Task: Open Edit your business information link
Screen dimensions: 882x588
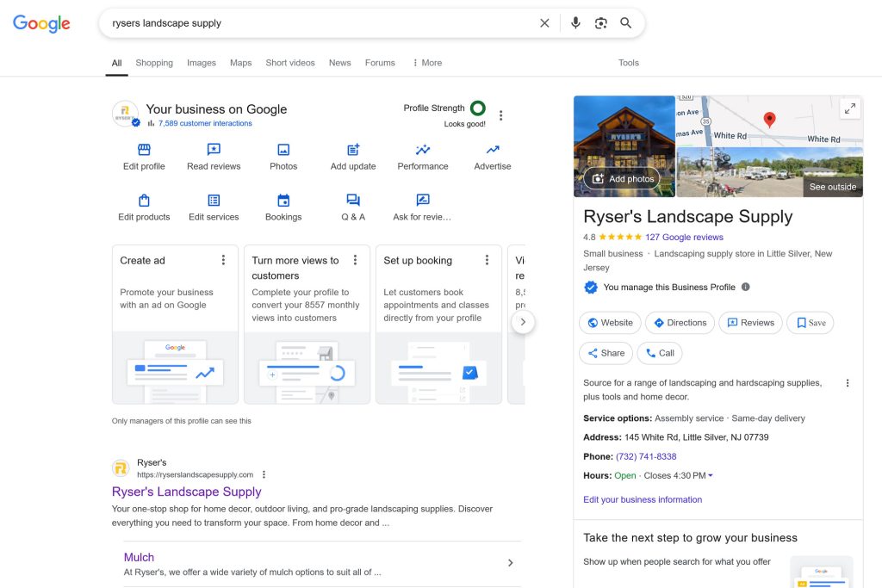Action: point(643,499)
